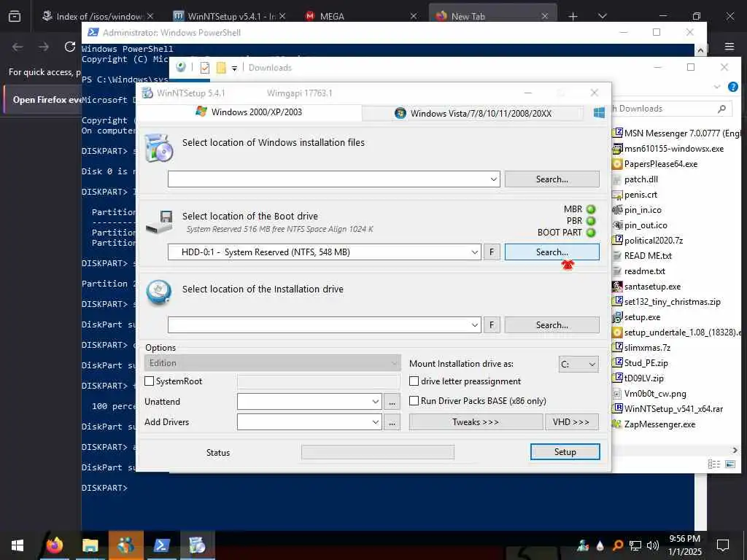Switch to WinNTSetup v5.4.1 Firefox tab
Viewport: 747px width, 560px height.
pos(228,16)
